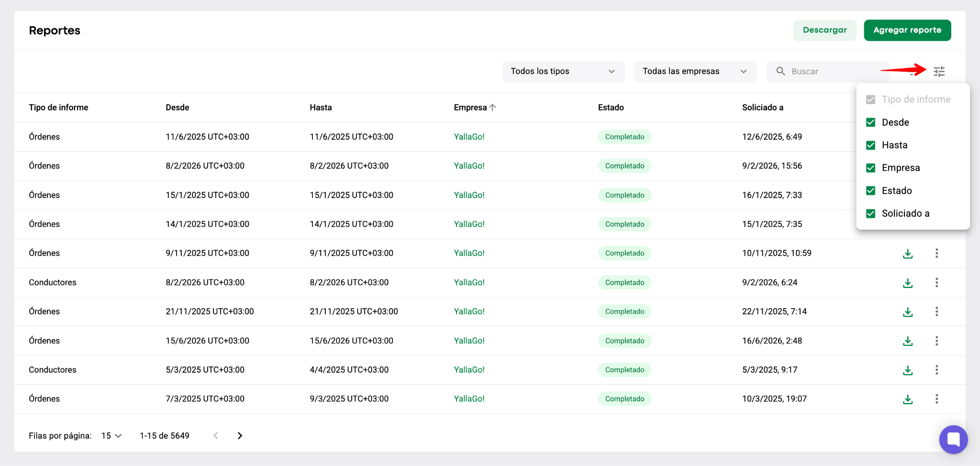Download the report requested 9/2/2026, 6:24
980x466 pixels.
pos(908,283)
